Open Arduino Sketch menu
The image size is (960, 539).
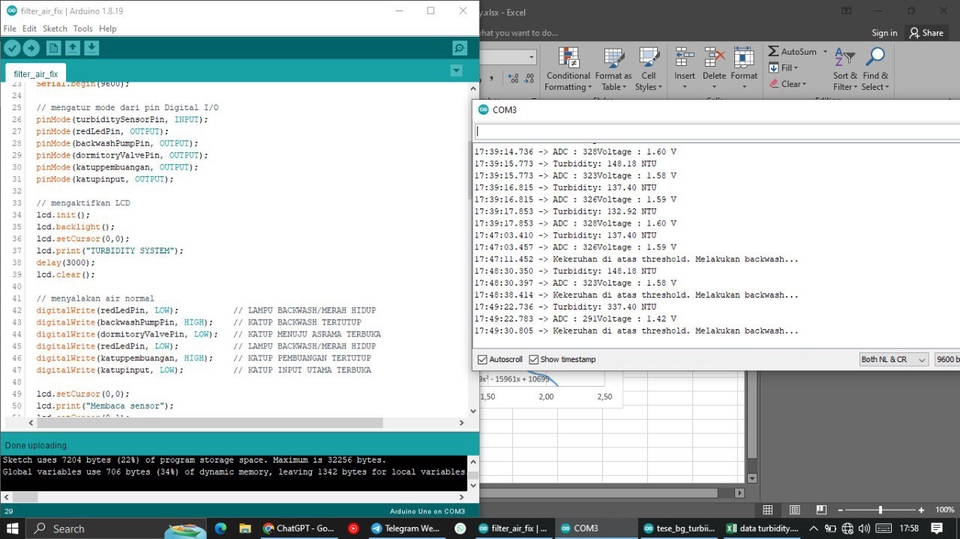click(x=55, y=28)
